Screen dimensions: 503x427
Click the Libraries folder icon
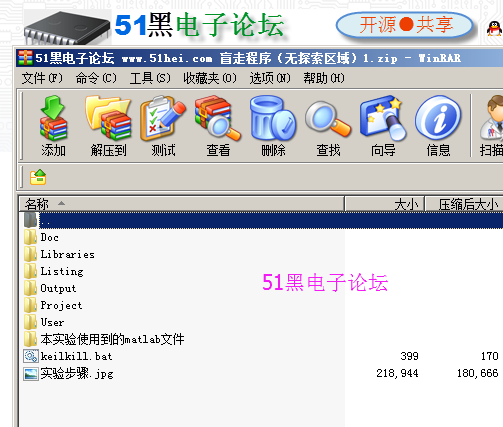point(30,254)
